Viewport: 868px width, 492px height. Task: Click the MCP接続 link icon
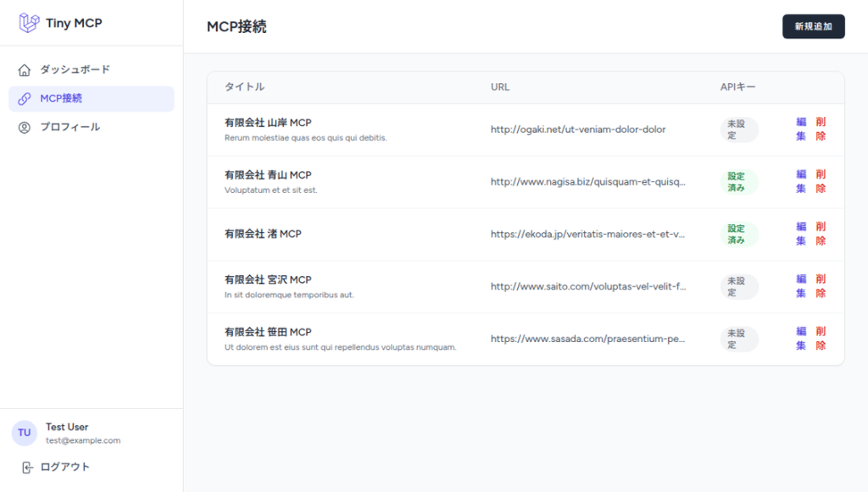tap(25, 98)
